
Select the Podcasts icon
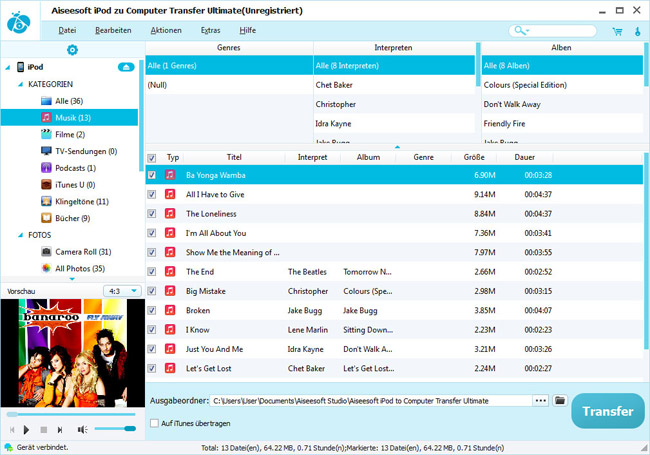pyautogui.click(x=46, y=168)
